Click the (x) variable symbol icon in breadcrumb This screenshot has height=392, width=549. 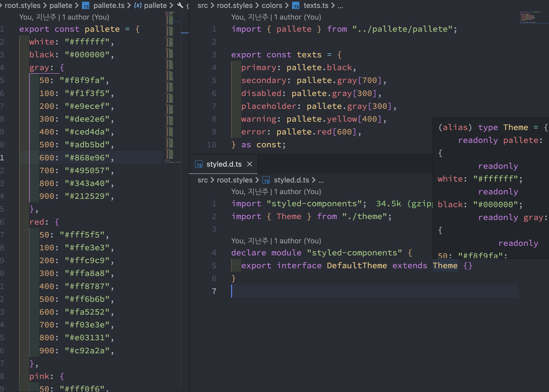point(138,6)
